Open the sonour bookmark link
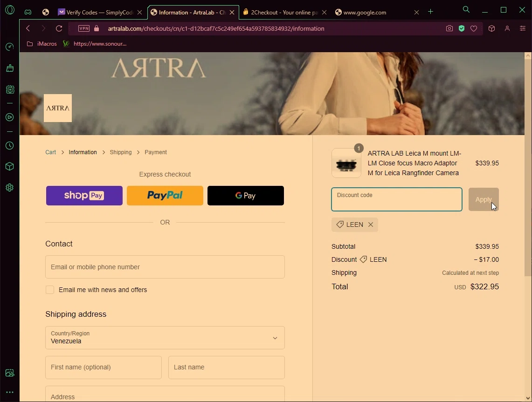 (95, 44)
